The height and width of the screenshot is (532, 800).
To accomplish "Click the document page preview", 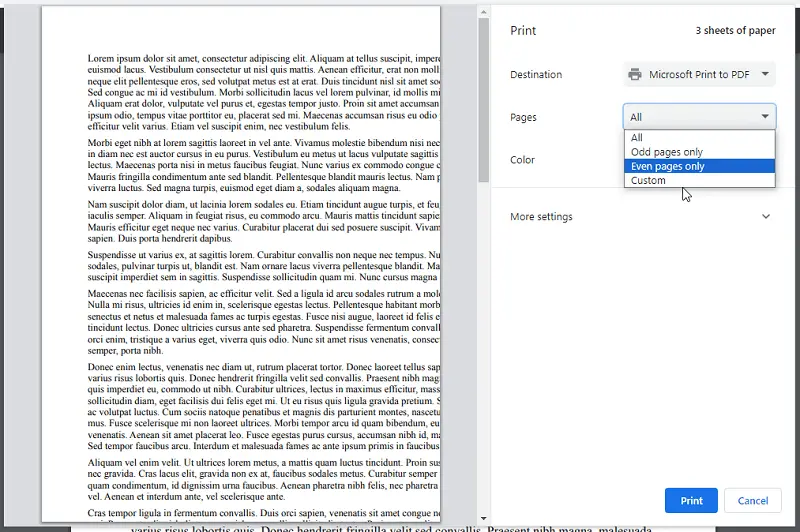I will point(241,264).
